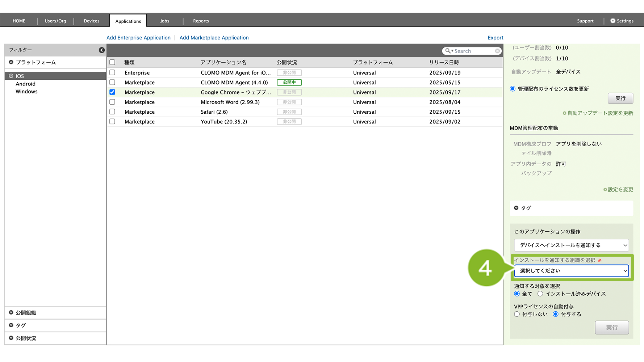Select the インストール済みデバイス radio button
This screenshot has width=644, height=362.
[x=540, y=294]
